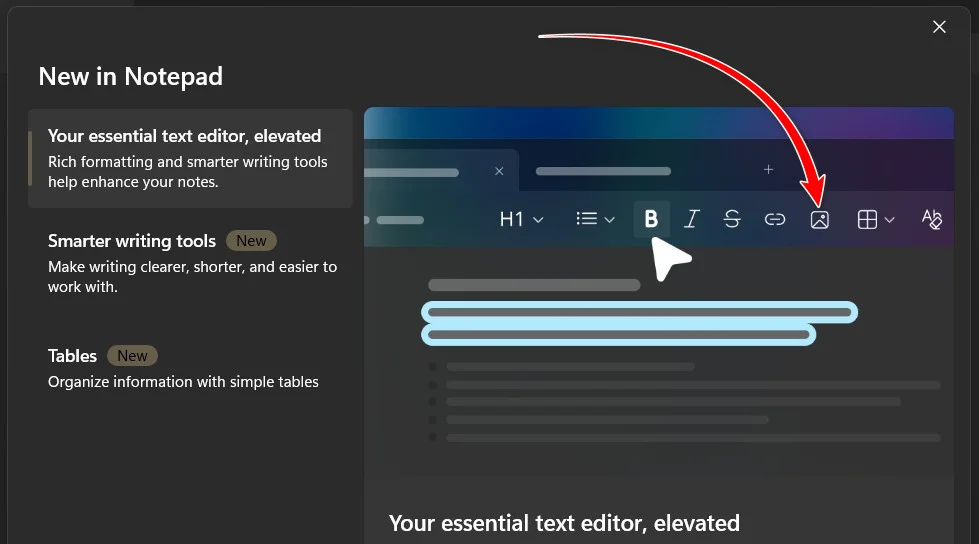Click the 'Rich formatting and smarter writing tools' description
Screen dimensions: 979x544
[x=187, y=172]
